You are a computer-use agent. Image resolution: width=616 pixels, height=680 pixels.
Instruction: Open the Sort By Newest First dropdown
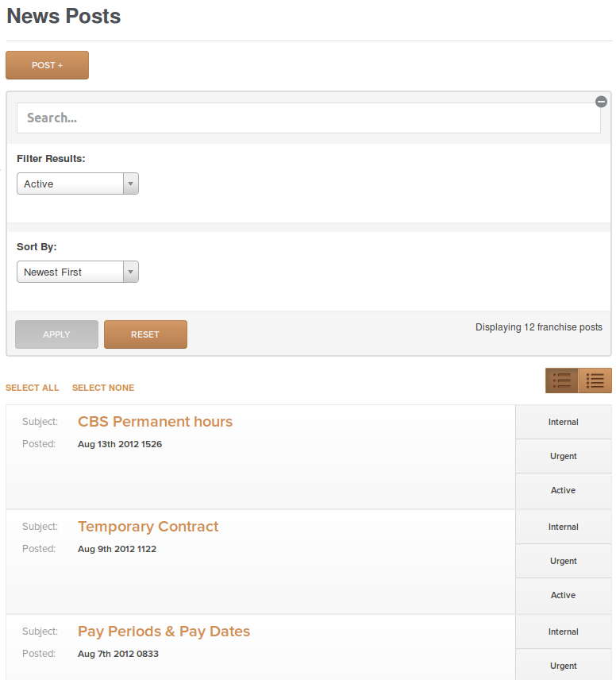[x=78, y=272]
